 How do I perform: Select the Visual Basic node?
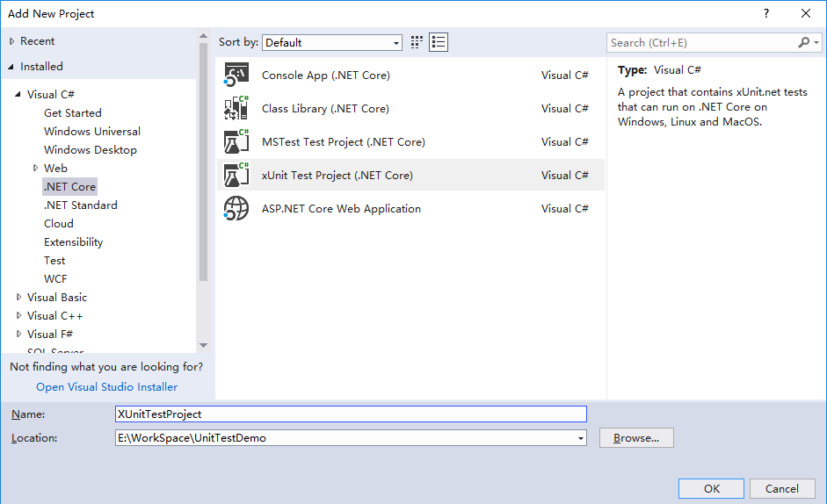click(x=57, y=298)
